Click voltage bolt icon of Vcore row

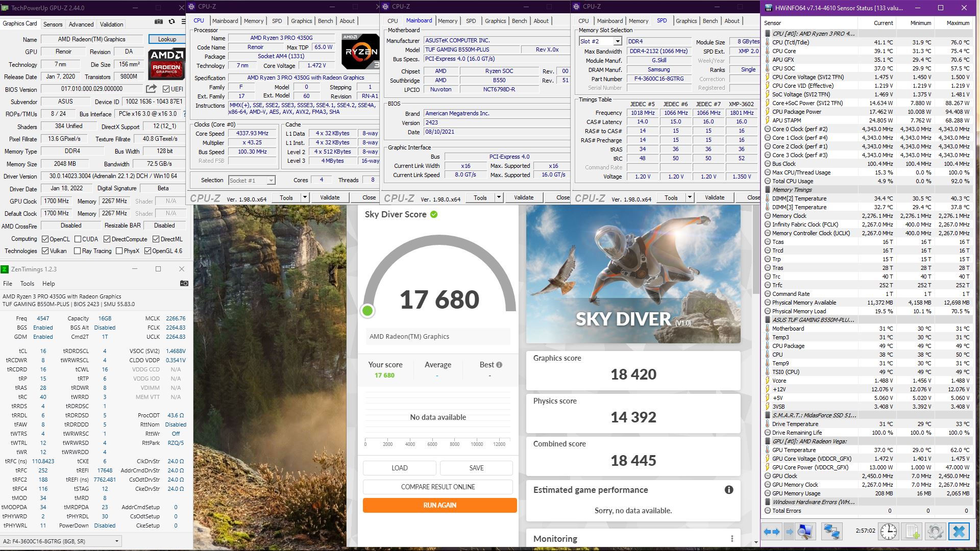pos(767,381)
